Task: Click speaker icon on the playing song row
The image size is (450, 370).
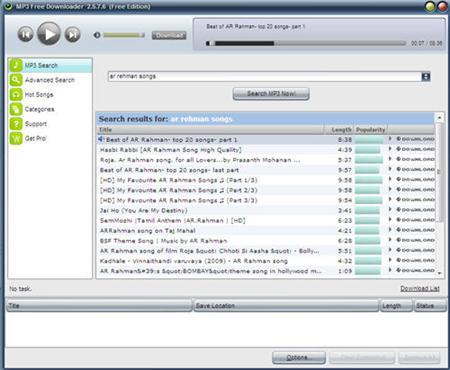Action: pyautogui.click(x=101, y=139)
